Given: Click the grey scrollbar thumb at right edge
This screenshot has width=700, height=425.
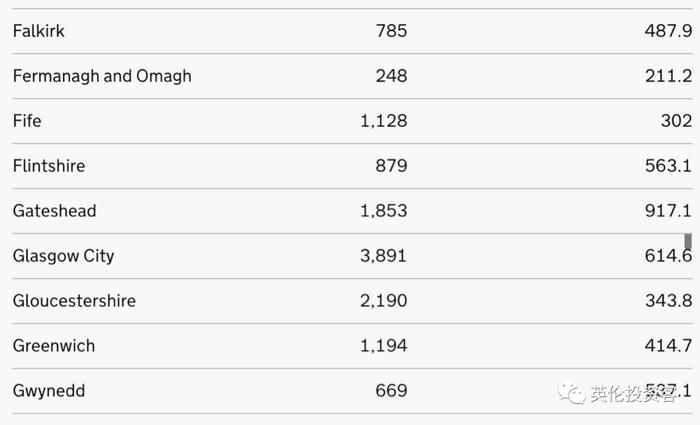Looking at the screenshot, I should pos(688,241).
